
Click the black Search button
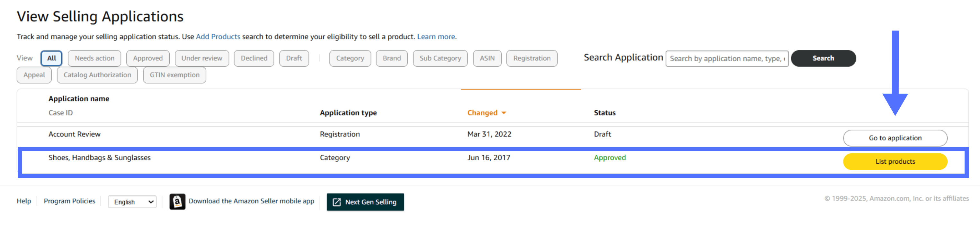click(823, 58)
